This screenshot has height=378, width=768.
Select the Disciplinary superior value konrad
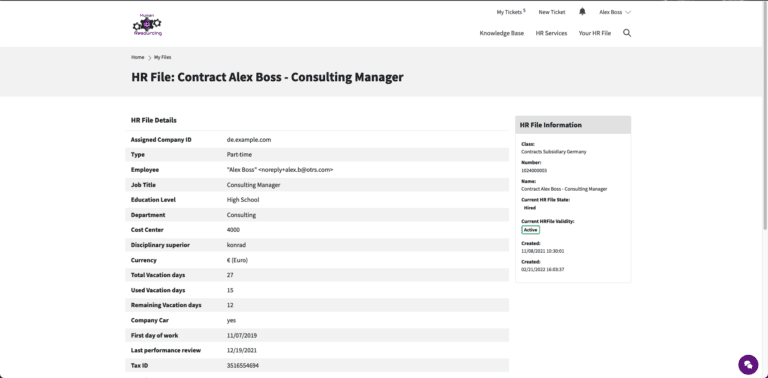click(x=235, y=245)
